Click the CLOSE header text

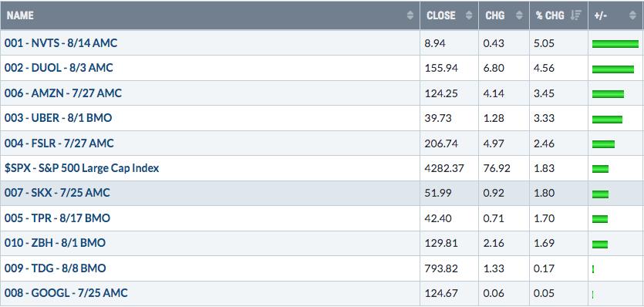click(441, 15)
